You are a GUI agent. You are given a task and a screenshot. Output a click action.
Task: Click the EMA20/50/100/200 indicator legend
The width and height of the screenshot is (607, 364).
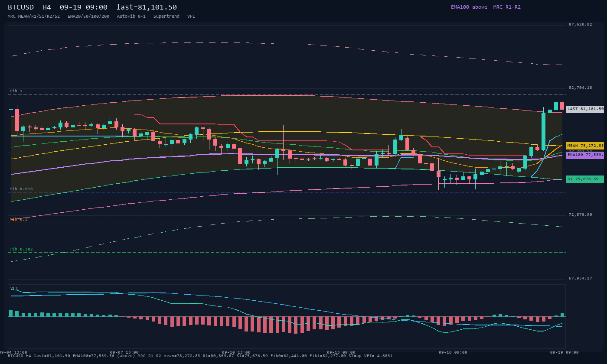coord(88,16)
